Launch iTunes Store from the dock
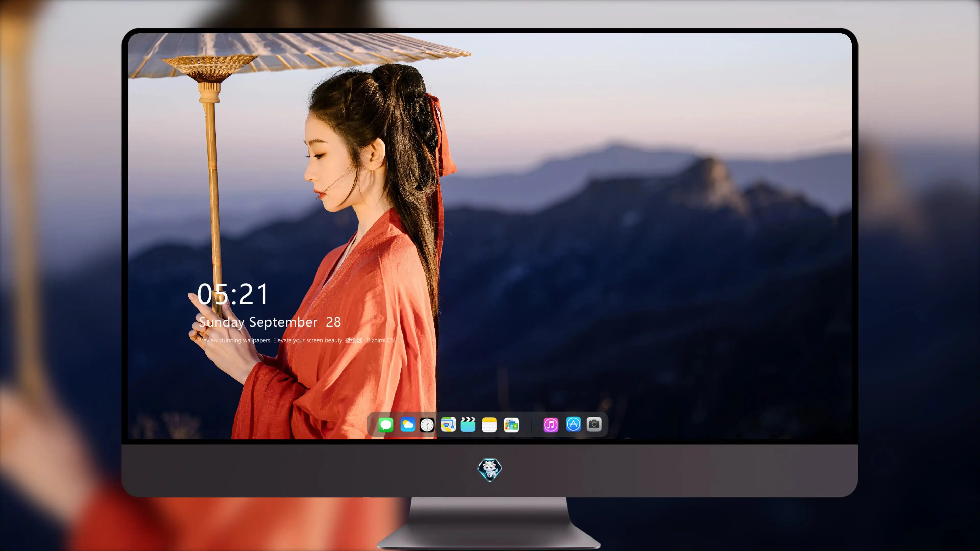The width and height of the screenshot is (980, 551). [551, 425]
